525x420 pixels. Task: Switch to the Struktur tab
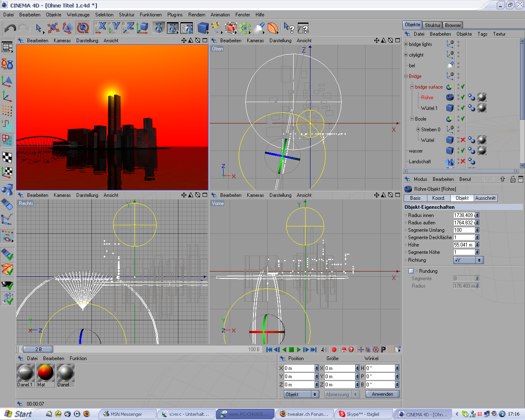(x=432, y=25)
